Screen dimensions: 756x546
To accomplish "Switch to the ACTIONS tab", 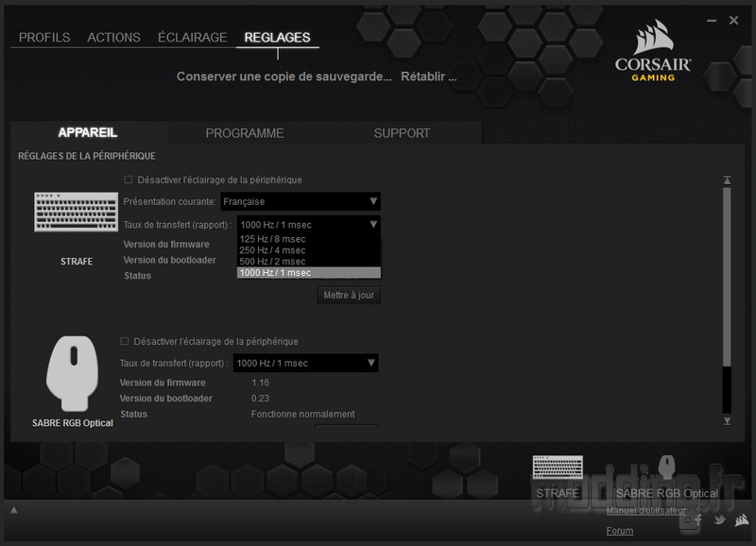I will tap(113, 37).
